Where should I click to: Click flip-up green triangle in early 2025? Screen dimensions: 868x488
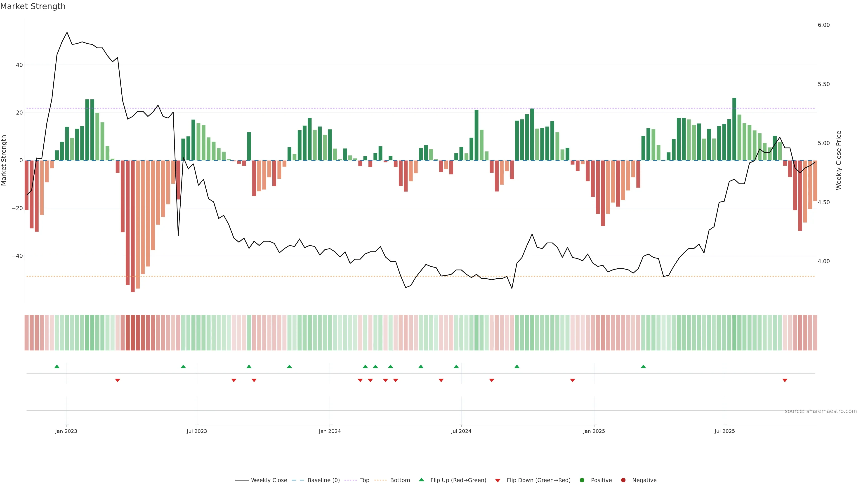pyautogui.click(x=643, y=366)
